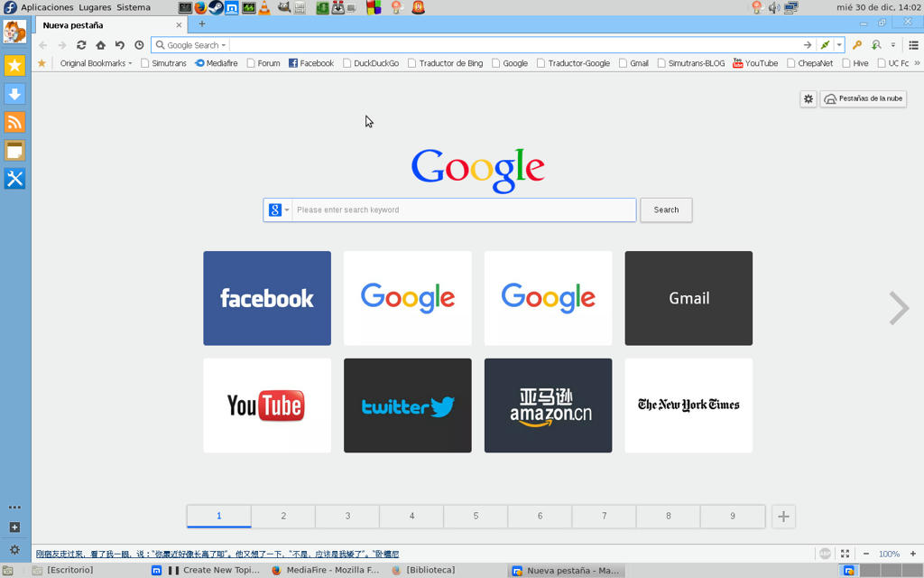Viewport: 924px width, 578px height.
Task: Open the facebook quick access tile
Action: [267, 298]
